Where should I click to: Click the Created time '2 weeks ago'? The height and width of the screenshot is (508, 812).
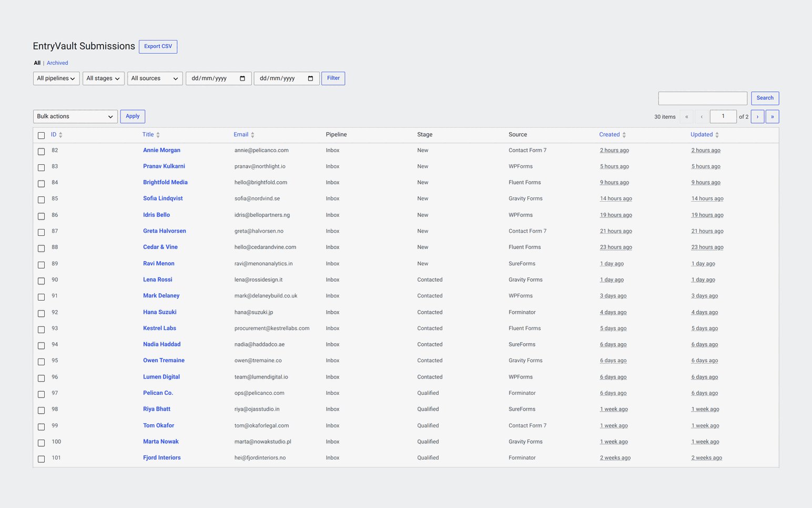[x=615, y=457]
